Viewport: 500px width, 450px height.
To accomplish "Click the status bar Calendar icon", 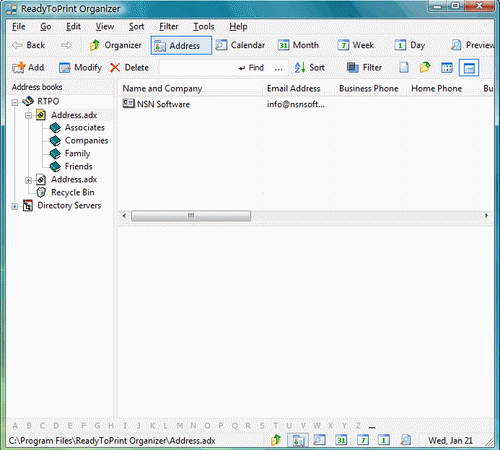I will (319, 440).
